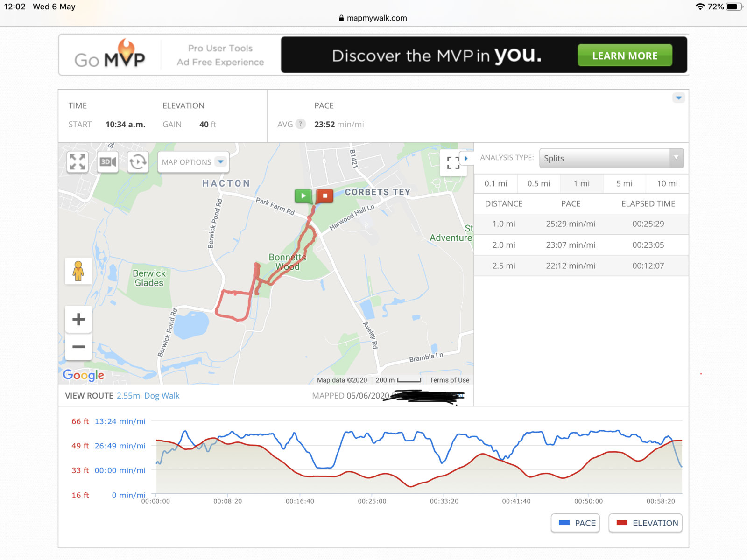This screenshot has width=747, height=560.
Task: Zoom in the map with plus button
Action: click(78, 320)
